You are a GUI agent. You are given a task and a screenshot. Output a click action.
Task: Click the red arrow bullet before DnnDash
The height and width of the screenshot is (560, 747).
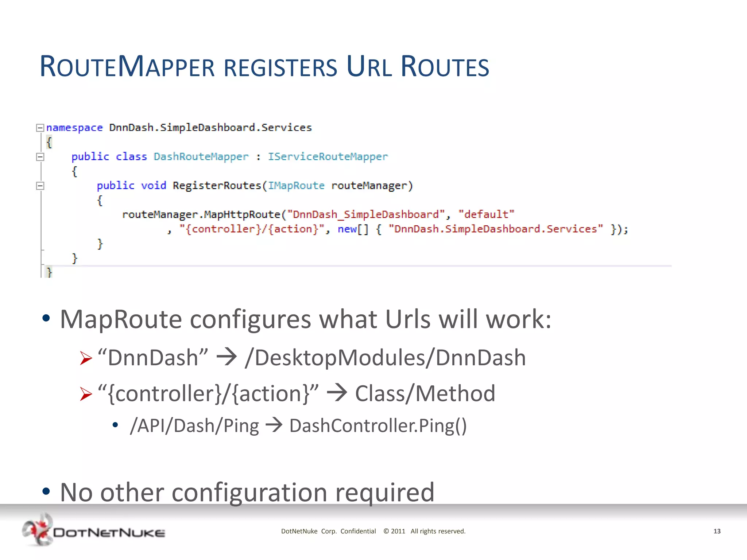86,358
